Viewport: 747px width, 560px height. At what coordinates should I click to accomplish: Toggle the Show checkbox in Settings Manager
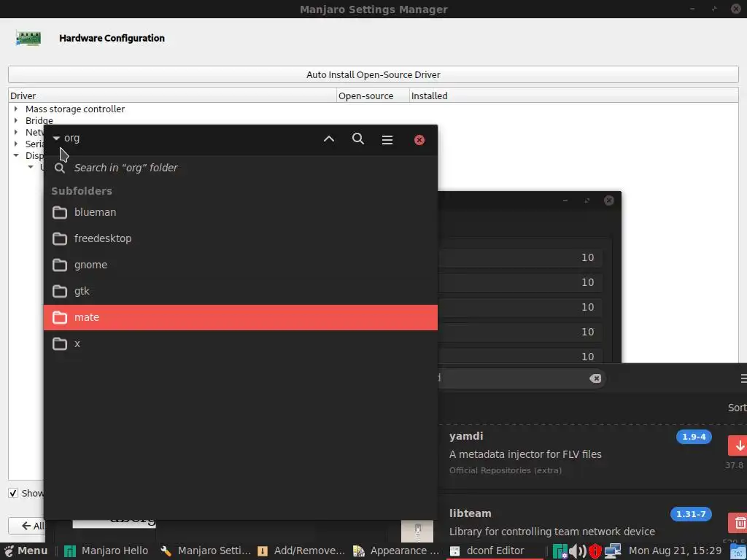point(13,494)
